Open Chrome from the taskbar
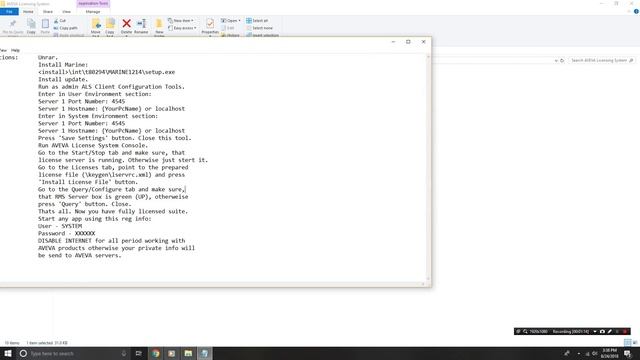This screenshot has width=640, height=360. pos(156,353)
